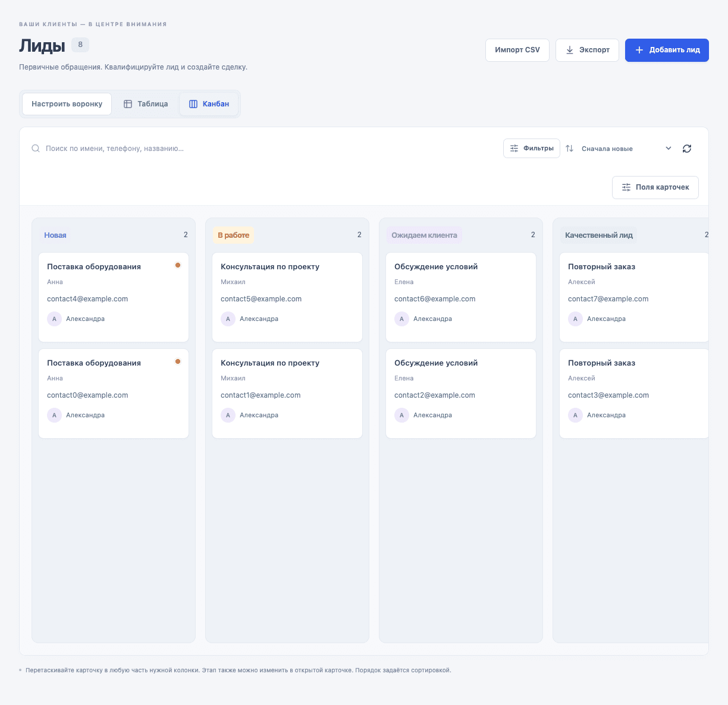Click the 'Добавить лид' button
Image resolution: width=728 pixels, height=705 pixels.
tap(667, 50)
